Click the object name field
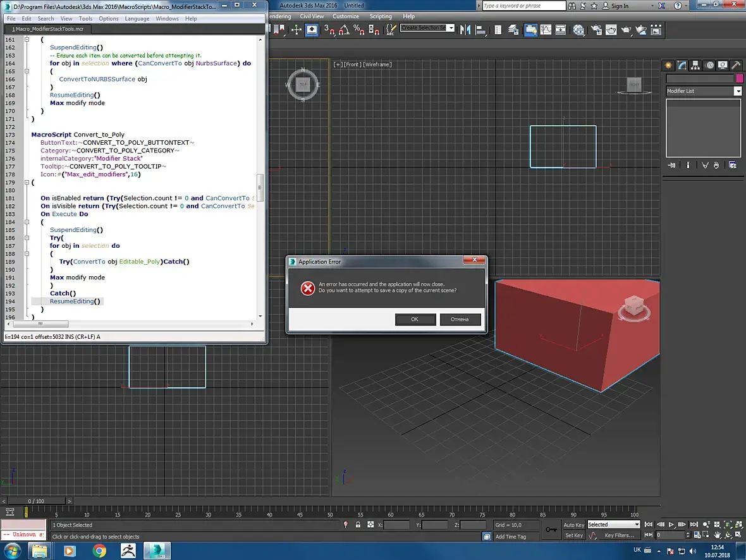 click(x=700, y=78)
